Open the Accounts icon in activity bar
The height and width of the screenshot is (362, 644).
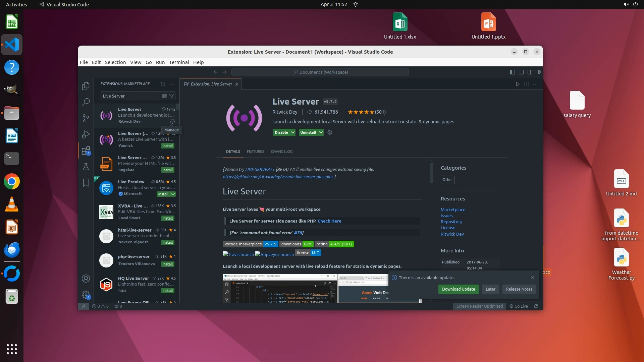pos(86,279)
